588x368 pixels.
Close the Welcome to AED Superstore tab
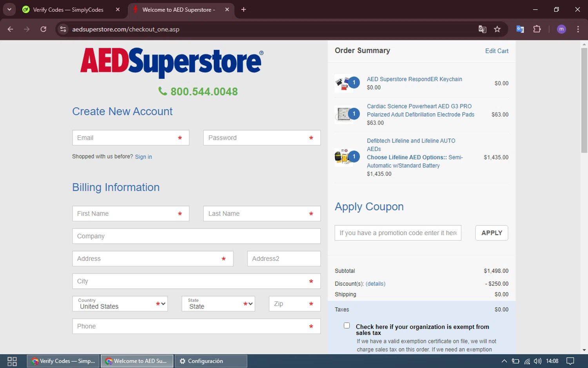[x=227, y=9]
